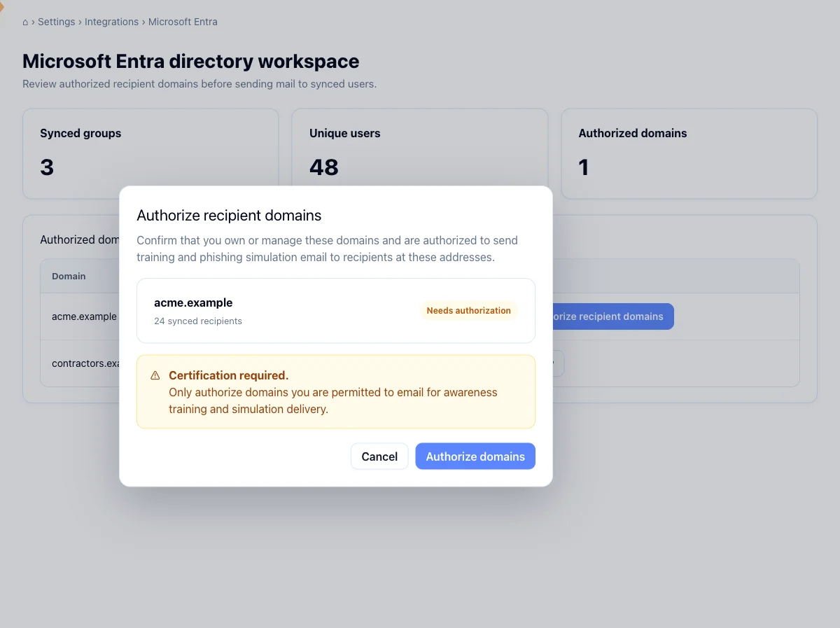
Task: Click the home icon in the breadcrumb
Action: tap(25, 22)
